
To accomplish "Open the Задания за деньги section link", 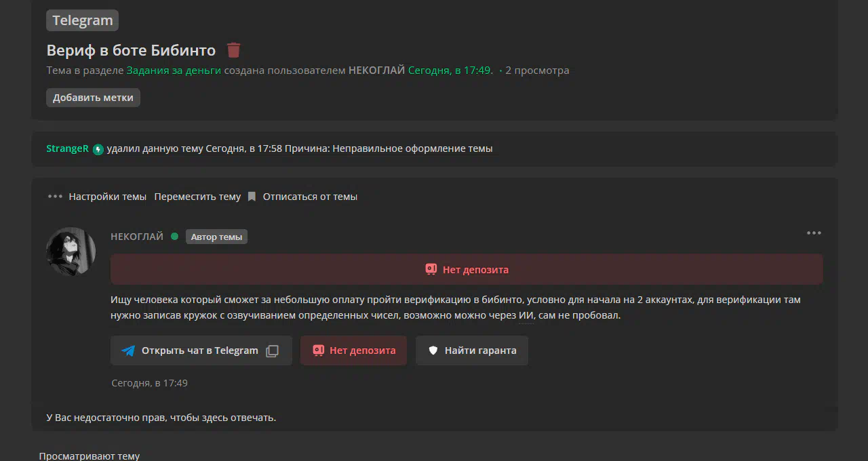I will (x=174, y=71).
